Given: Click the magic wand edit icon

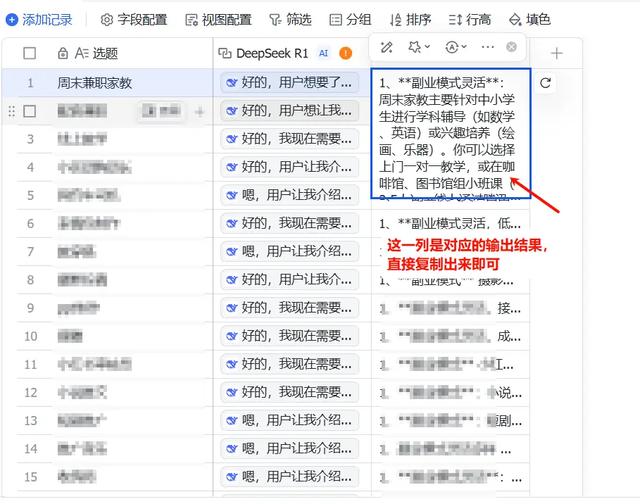Looking at the screenshot, I should pos(387,47).
